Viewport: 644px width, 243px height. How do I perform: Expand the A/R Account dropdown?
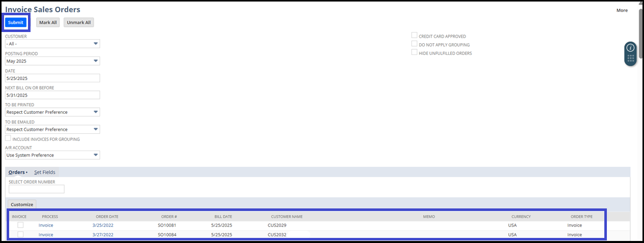[52, 155]
